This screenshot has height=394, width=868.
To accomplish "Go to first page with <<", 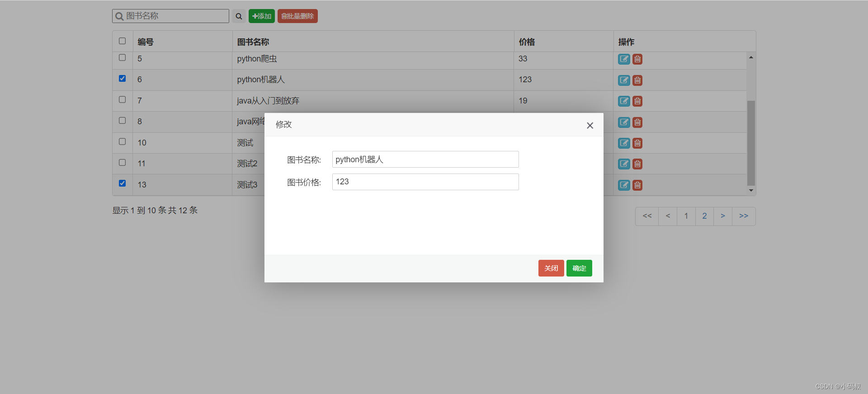I will pyautogui.click(x=647, y=216).
